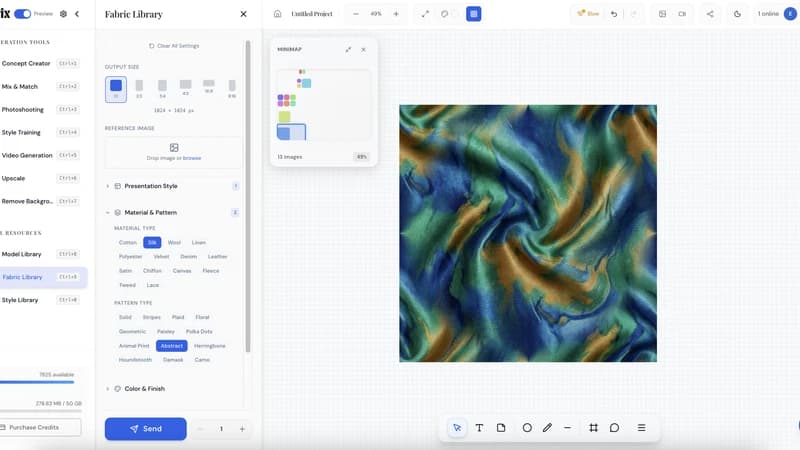Zoom in with plus button
Viewport: 800px width, 450px height.
[396, 14]
